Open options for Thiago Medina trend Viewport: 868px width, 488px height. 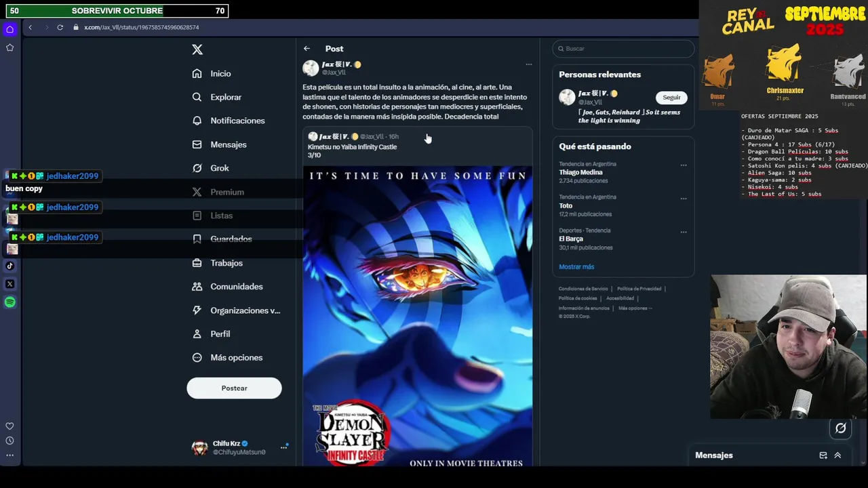(684, 165)
